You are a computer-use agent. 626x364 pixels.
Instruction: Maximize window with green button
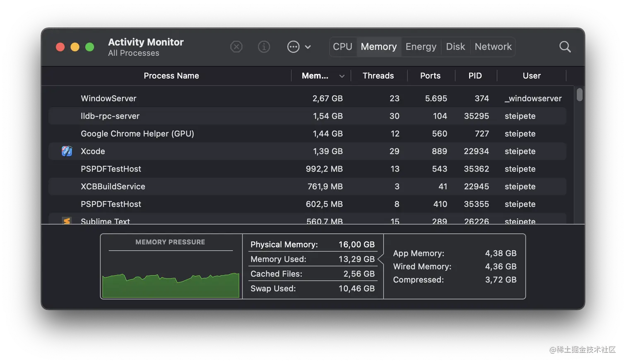click(89, 47)
